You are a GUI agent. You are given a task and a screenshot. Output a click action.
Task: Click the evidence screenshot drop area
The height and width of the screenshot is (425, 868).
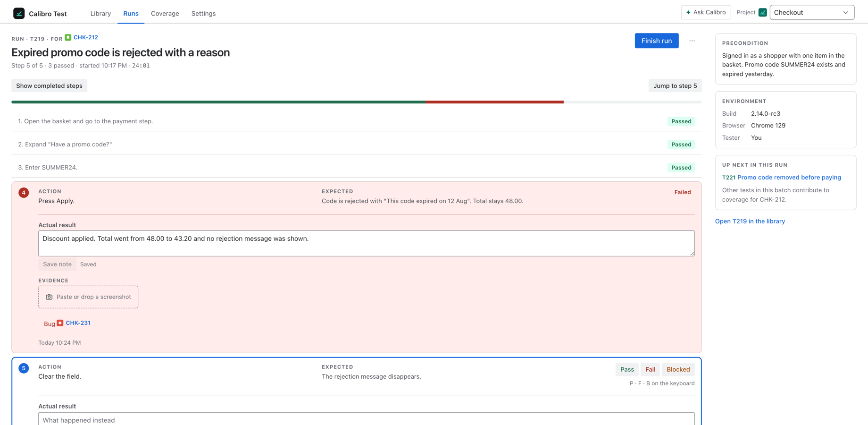tap(88, 297)
